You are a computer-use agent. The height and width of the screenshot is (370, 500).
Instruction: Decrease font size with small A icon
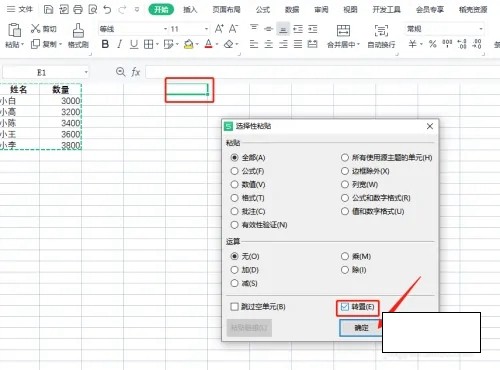[233, 29]
